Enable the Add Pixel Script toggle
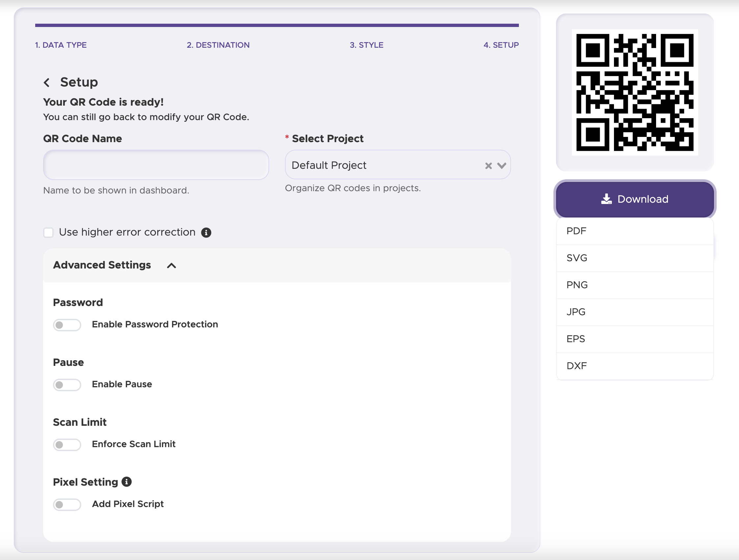Viewport: 739px width, 560px height. pyautogui.click(x=67, y=504)
